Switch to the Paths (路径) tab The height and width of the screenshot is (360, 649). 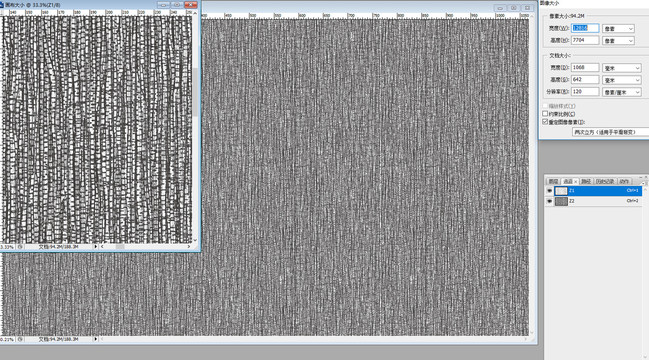click(x=586, y=181)
